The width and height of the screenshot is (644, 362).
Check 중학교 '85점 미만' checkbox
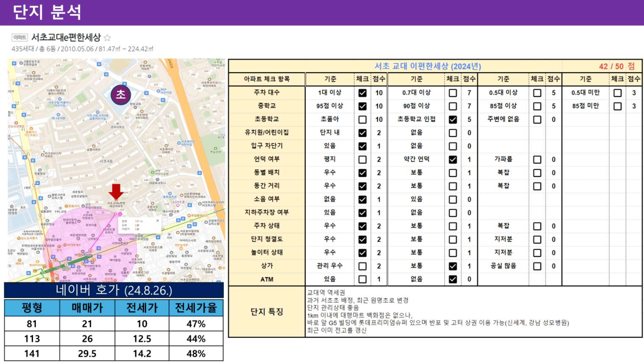pyautogui.click(x=618, y=106)
